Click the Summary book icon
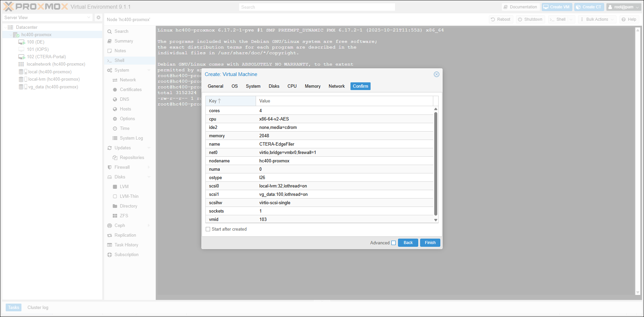 tap(110, 41)
